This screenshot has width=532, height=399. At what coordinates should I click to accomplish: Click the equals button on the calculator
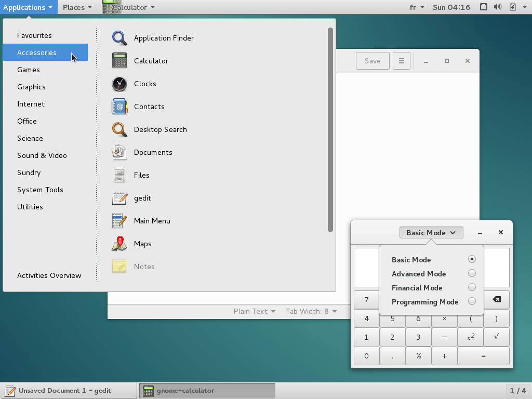click(484, 356)
